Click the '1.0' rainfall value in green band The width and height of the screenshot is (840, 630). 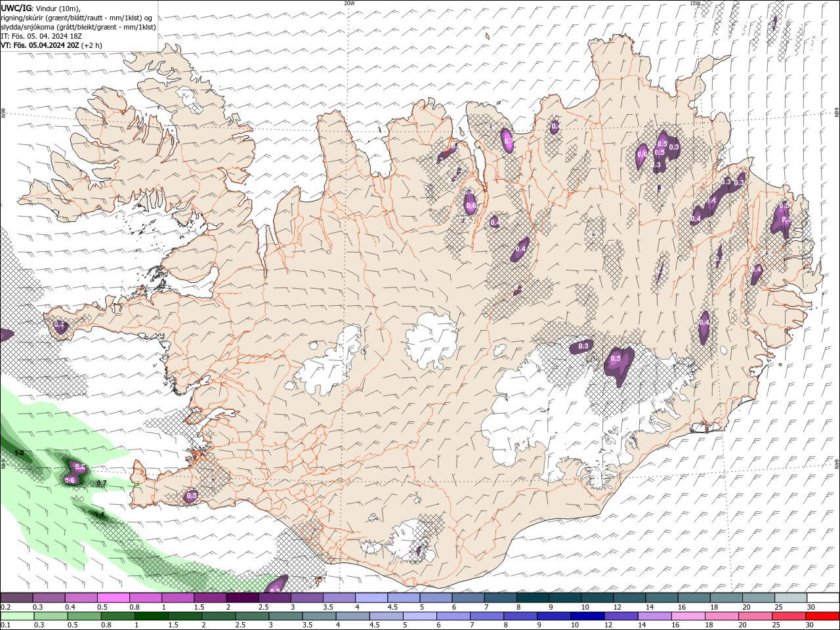(x=19, y=453)
